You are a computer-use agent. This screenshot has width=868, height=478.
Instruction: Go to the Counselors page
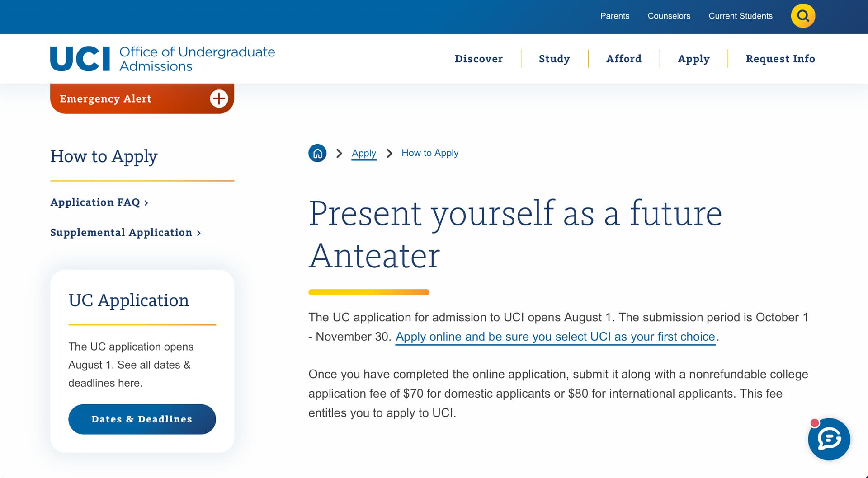tap(669, 16)
